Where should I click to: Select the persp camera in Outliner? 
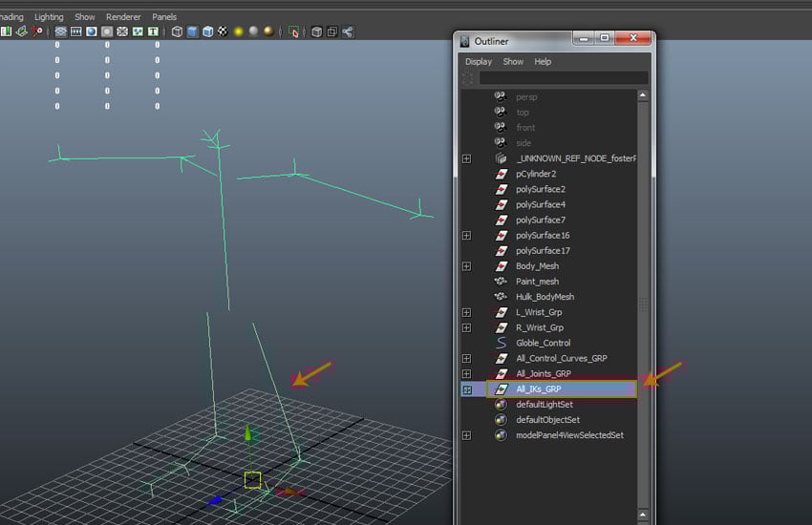[x=526, y=97]
